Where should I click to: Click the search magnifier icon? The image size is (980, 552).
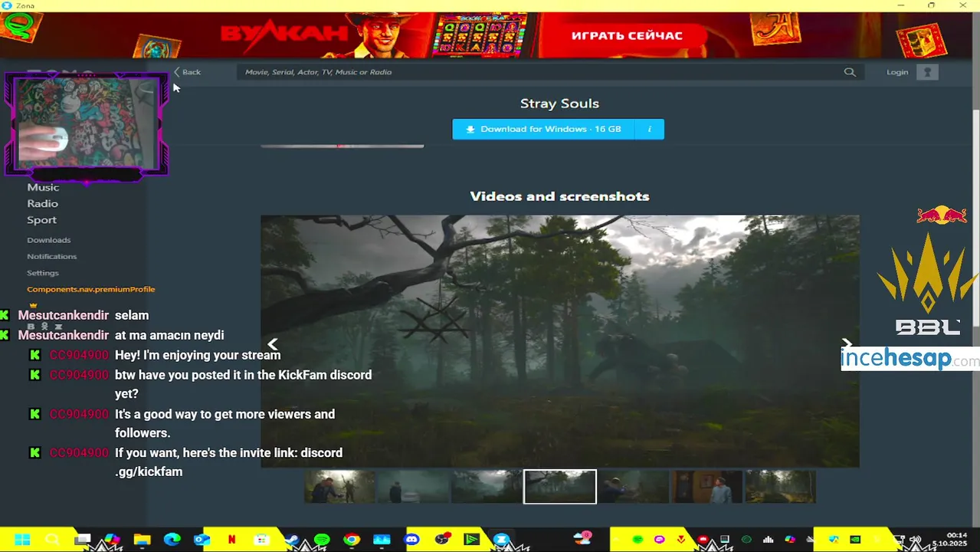point(850,72)
